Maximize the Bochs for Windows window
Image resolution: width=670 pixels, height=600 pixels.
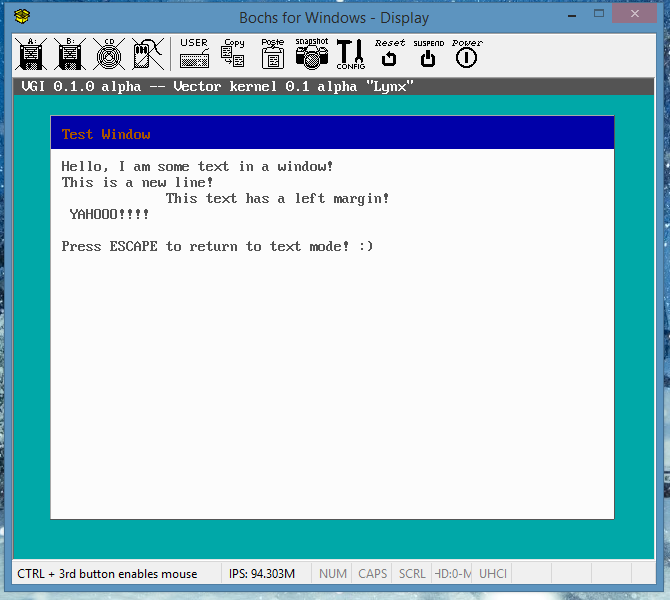coord(599,14)
